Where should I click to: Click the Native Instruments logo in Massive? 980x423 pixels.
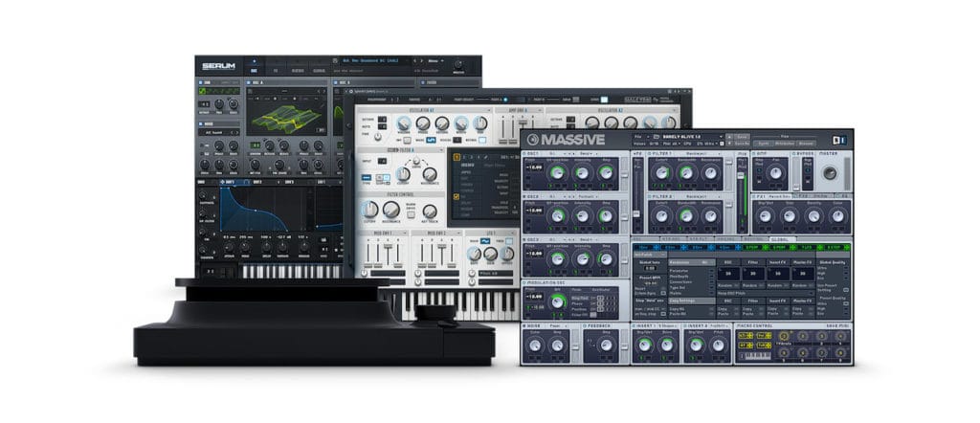[840, 140]
